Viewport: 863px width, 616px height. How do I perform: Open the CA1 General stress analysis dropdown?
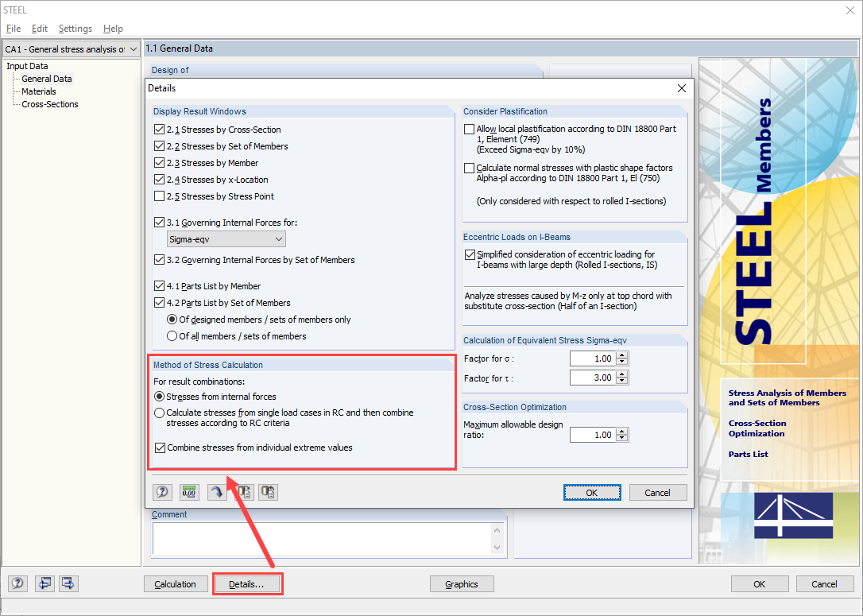71,49
